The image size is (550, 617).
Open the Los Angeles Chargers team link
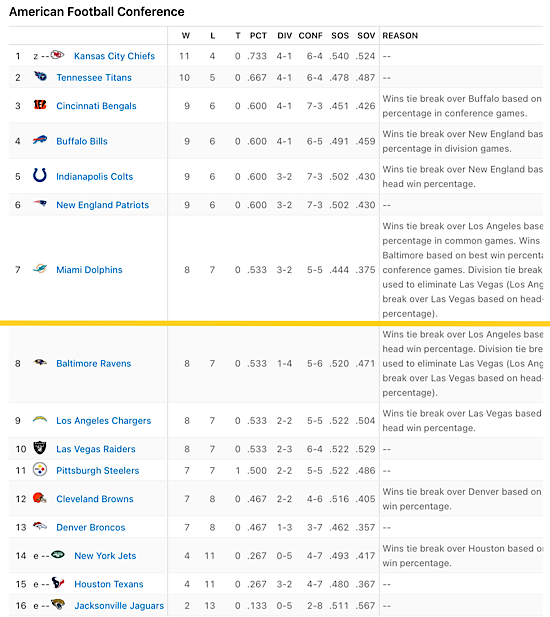click(103, 421)
